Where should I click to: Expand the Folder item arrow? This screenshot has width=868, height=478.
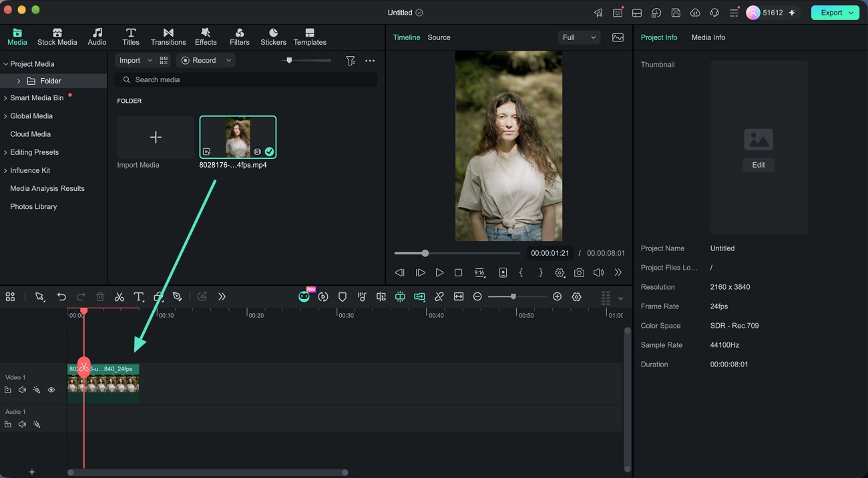click(19, 81)
